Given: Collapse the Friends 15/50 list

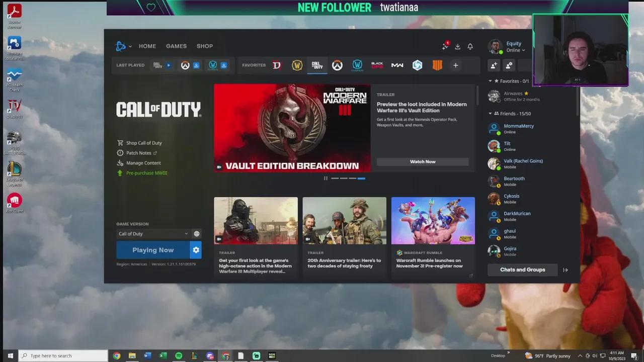Looking at the screenshot, I should pos(491,114).
